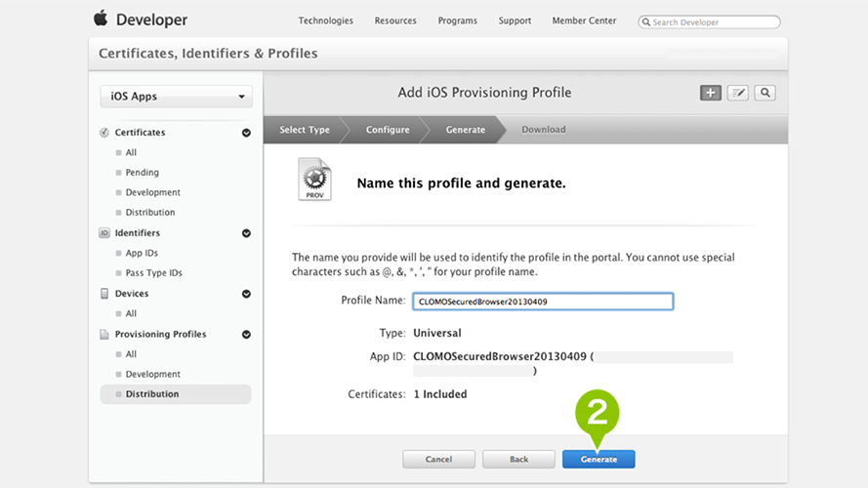Click the Identifiers section heading

click(138, 233)
